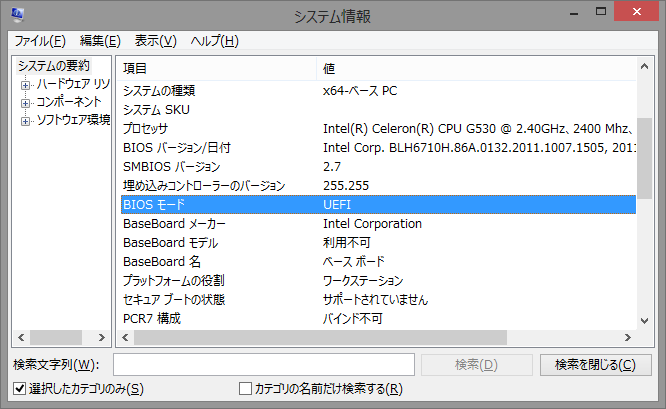Select the SMBIOS バージョン row
This screenshot has height=409, width=666.
(378, 166)
